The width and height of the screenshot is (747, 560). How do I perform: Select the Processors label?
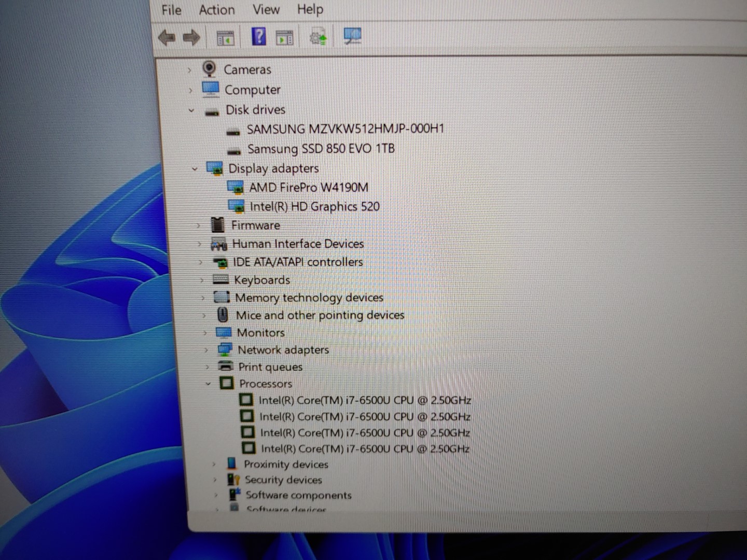266,384
